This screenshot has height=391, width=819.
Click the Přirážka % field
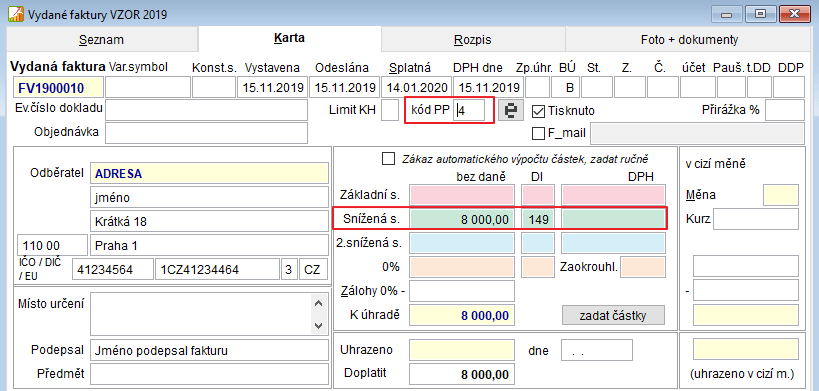point(785,110)
